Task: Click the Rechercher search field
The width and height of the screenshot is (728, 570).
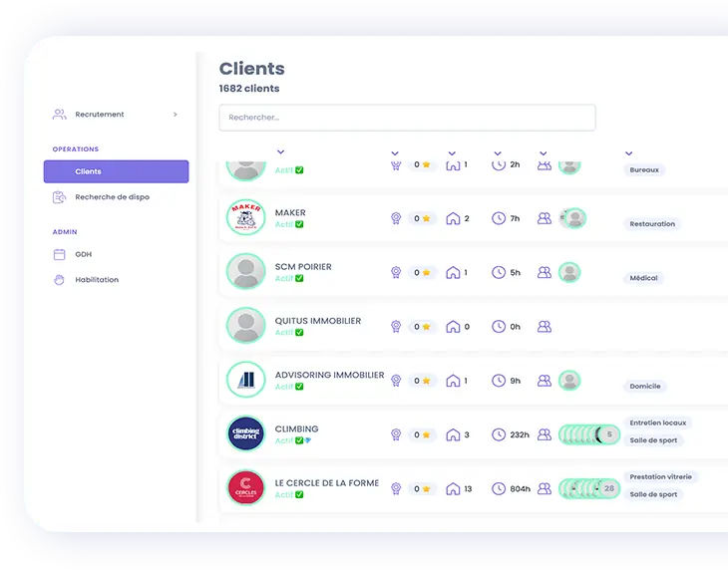Action: 407,118
